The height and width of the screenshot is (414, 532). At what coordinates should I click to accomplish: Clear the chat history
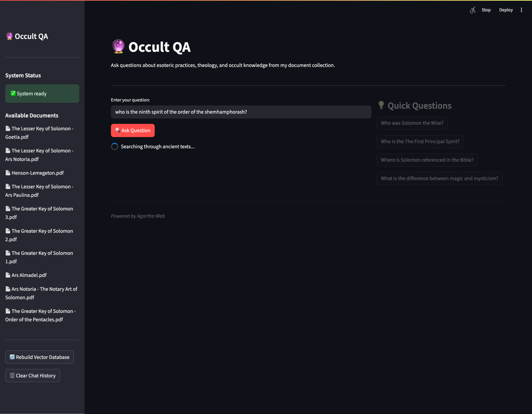coord(33,376)
